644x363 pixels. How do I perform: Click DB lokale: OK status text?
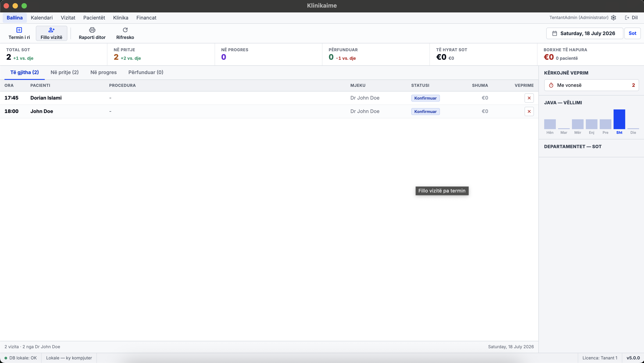[x=23, y=358]
